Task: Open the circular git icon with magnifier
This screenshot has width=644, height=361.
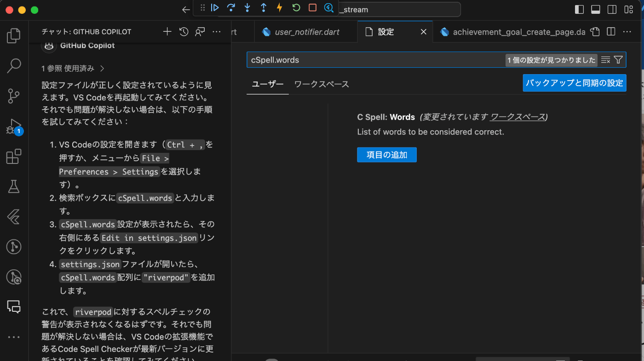Action: coord(14,277)
